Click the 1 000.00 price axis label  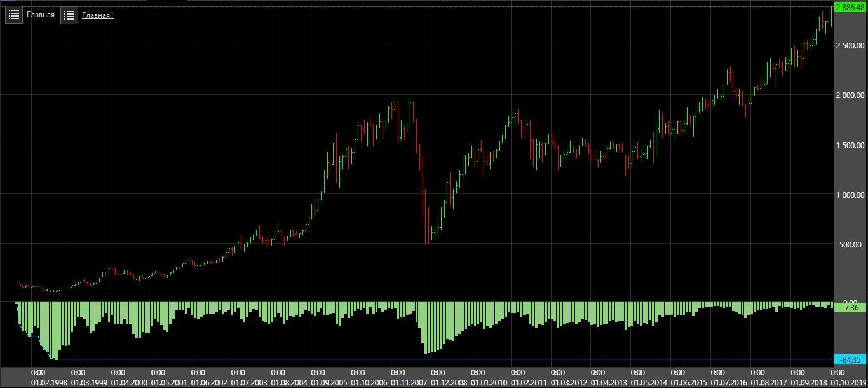[x=850, y=195]
